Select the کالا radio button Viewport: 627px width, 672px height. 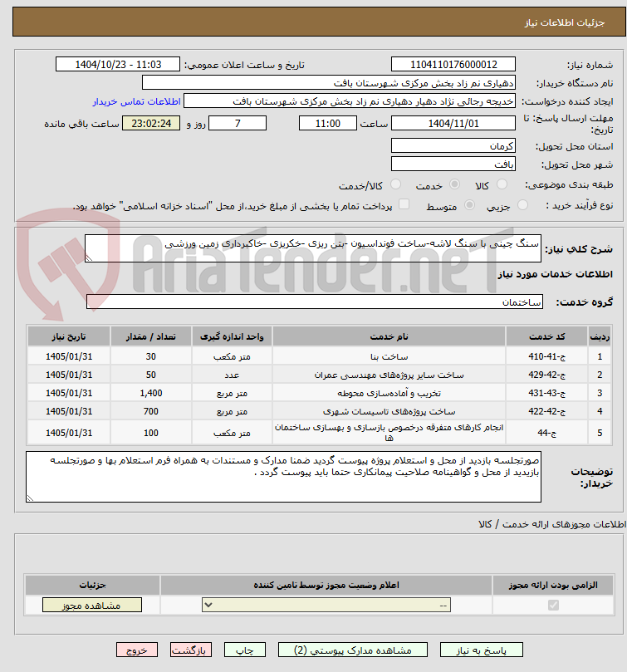click(x=502, y=184)
